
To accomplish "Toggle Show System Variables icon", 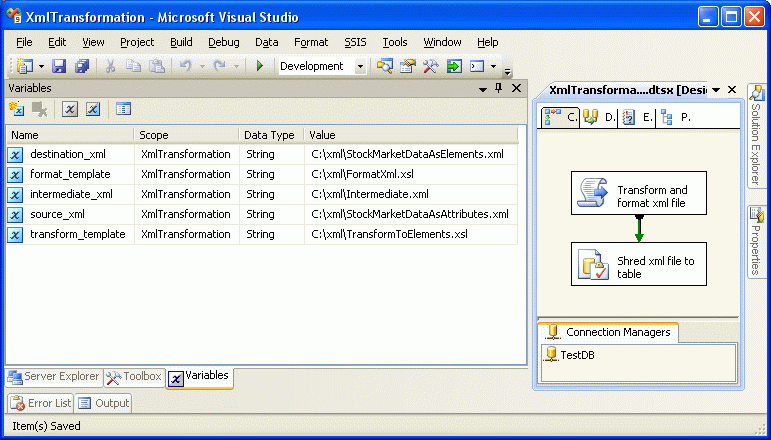I will coord(70,109).
